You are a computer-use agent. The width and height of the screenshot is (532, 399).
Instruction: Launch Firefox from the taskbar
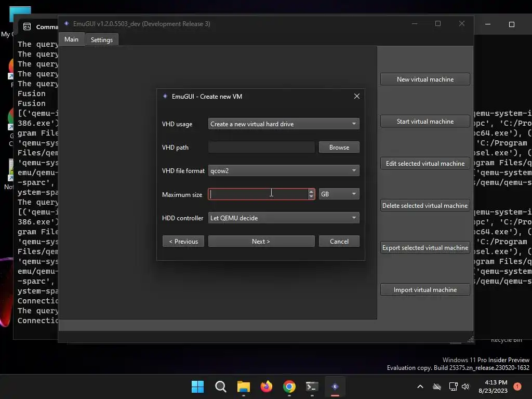267,387
